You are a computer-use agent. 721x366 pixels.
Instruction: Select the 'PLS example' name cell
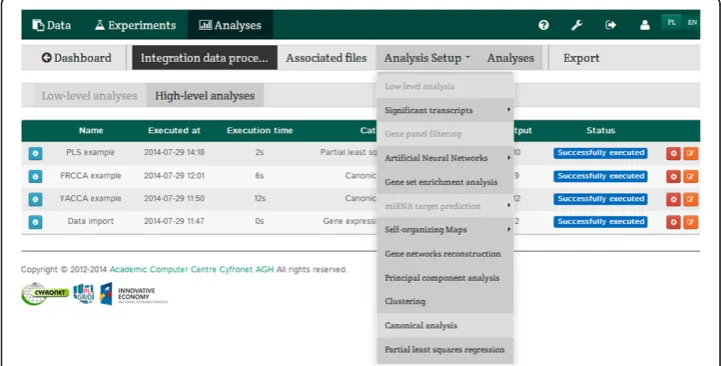[x=91, y=152]
